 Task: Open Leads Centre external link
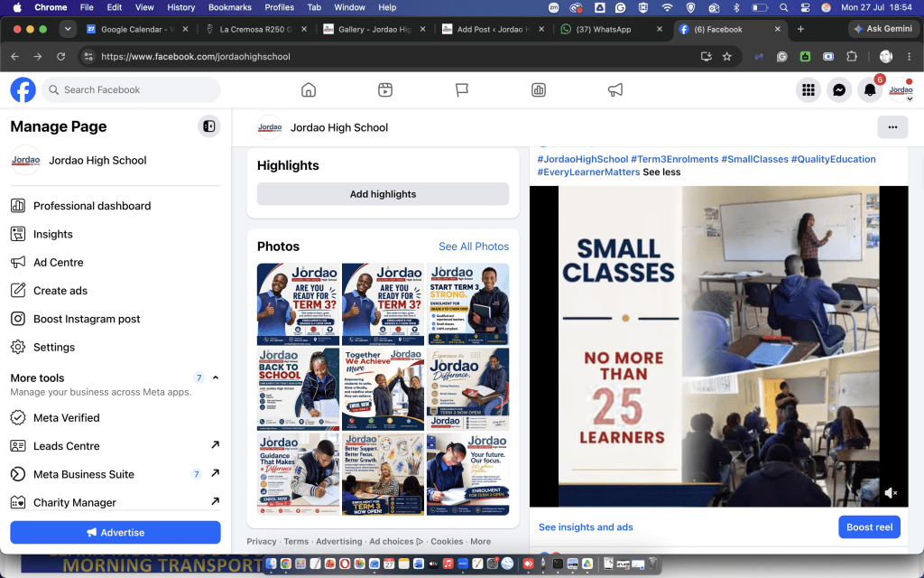click(x=115, y=446)
